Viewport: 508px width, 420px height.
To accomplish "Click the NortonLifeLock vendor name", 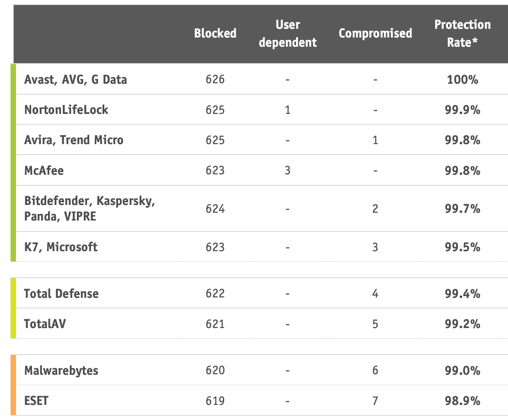I will 66,110.
